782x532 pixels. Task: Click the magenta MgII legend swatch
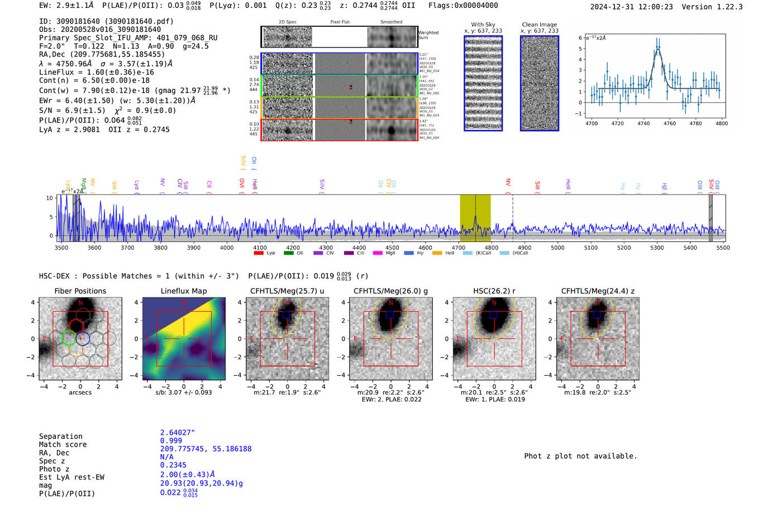point(378,253)
